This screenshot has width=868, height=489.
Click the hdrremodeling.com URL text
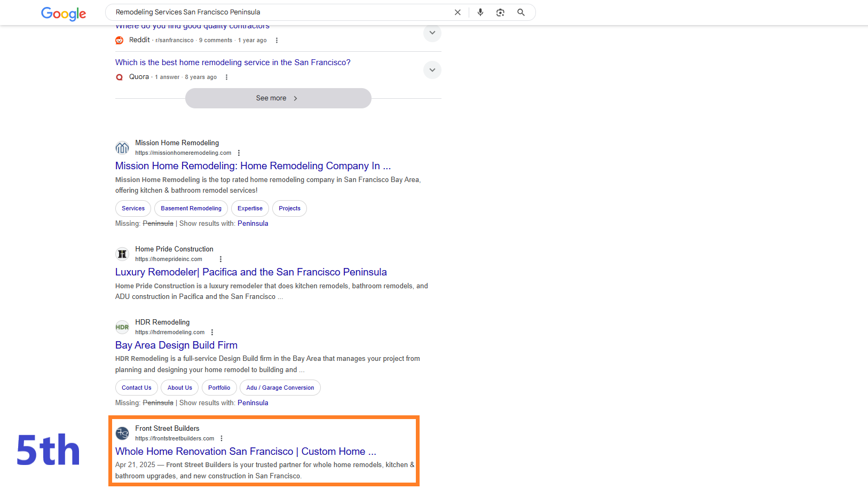[x=170, y=333]
